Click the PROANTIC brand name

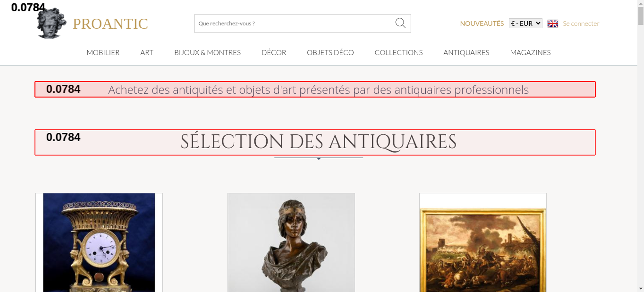click(x=110, y=24)
